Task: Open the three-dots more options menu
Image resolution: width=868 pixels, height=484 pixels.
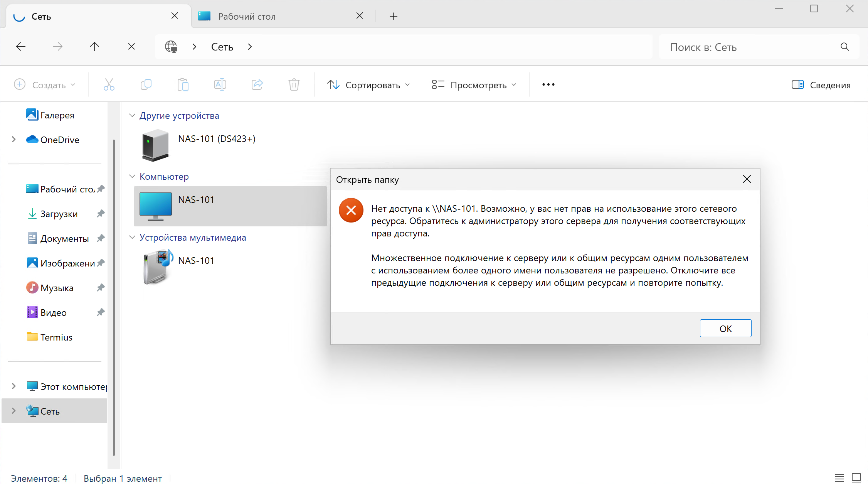Action: click(x=548, y=84)
